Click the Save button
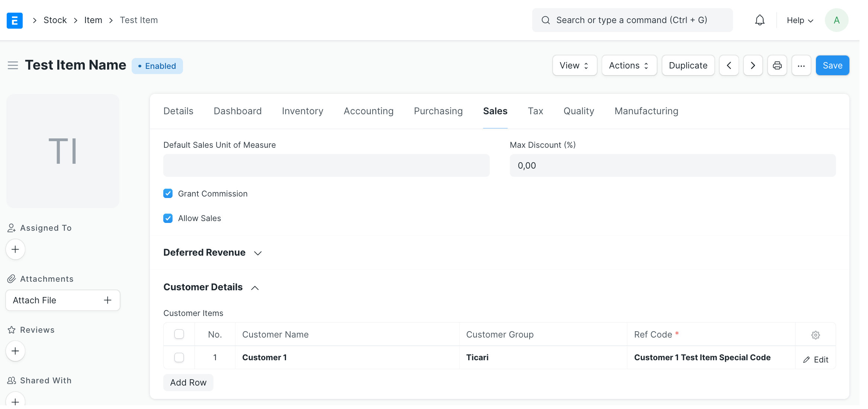The width and height of the screenshot is (868, 409). pos(832,65)
